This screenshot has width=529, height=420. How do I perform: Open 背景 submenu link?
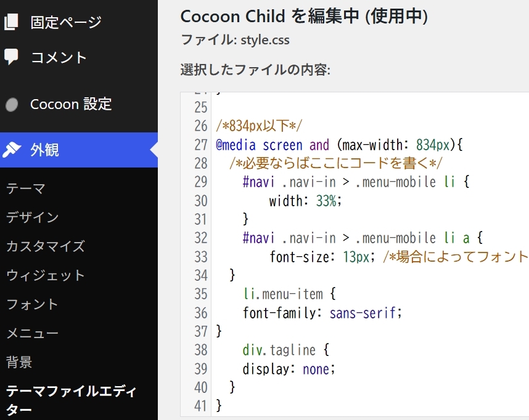[19, 362]
